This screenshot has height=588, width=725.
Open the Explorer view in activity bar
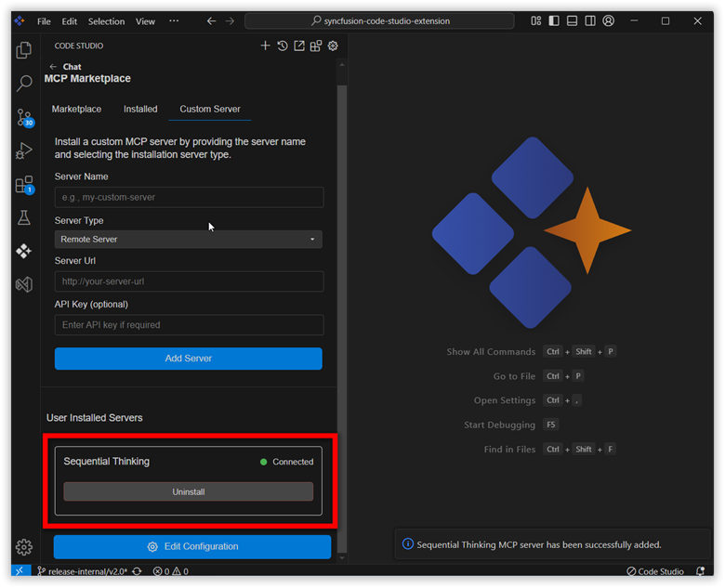(x=24, y=49)
